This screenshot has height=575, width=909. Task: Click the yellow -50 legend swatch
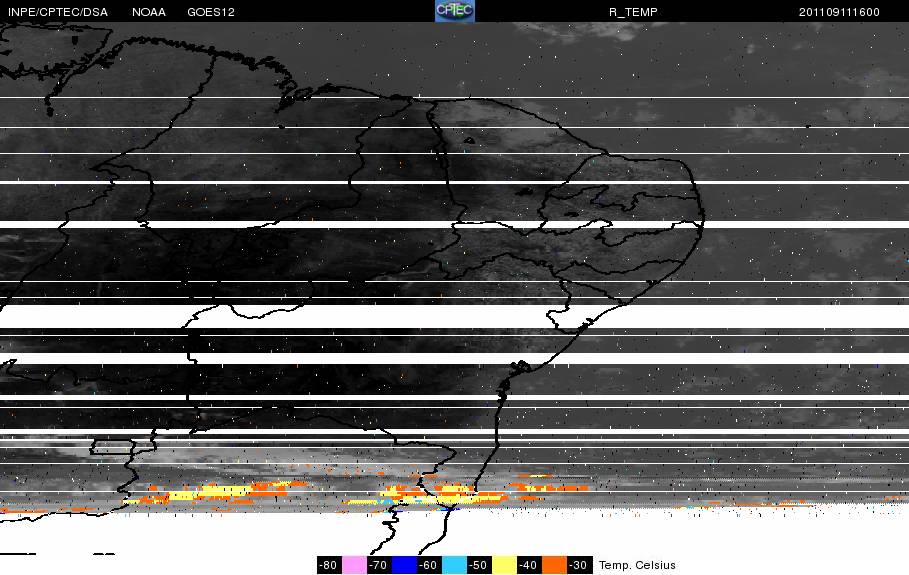504,565
